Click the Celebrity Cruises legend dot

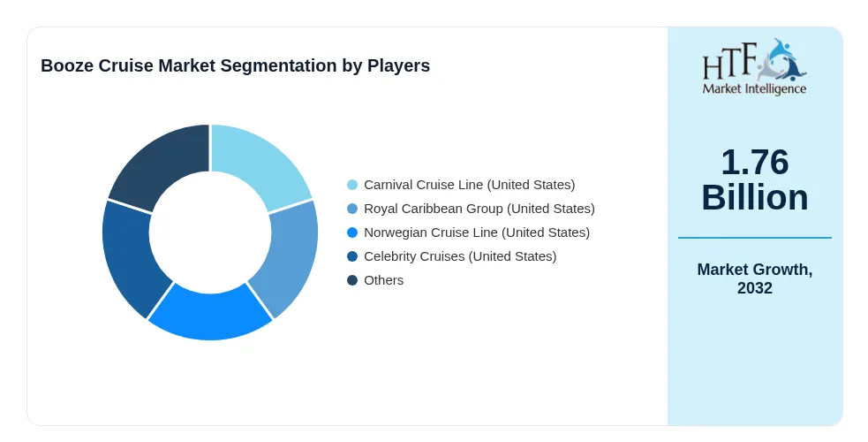[x=352, y=256]
